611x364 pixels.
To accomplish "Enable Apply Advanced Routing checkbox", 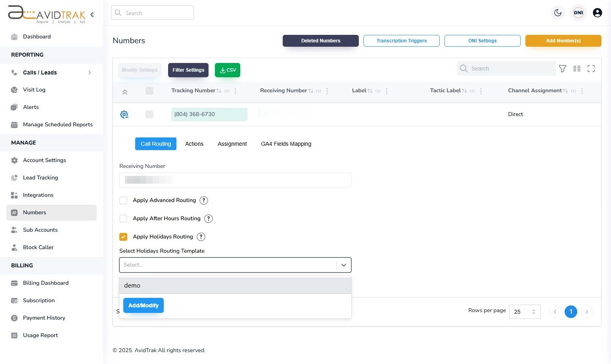I will click(x=123, y=200).
